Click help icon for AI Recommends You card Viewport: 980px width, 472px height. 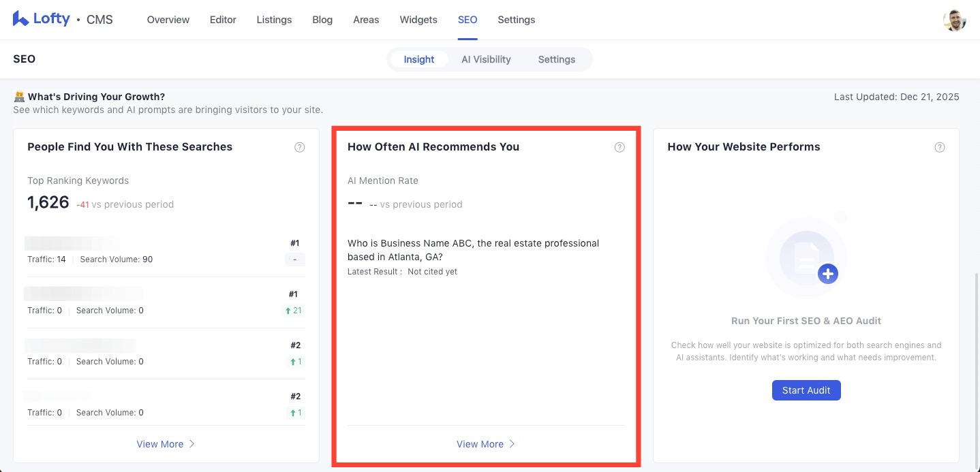619,147
